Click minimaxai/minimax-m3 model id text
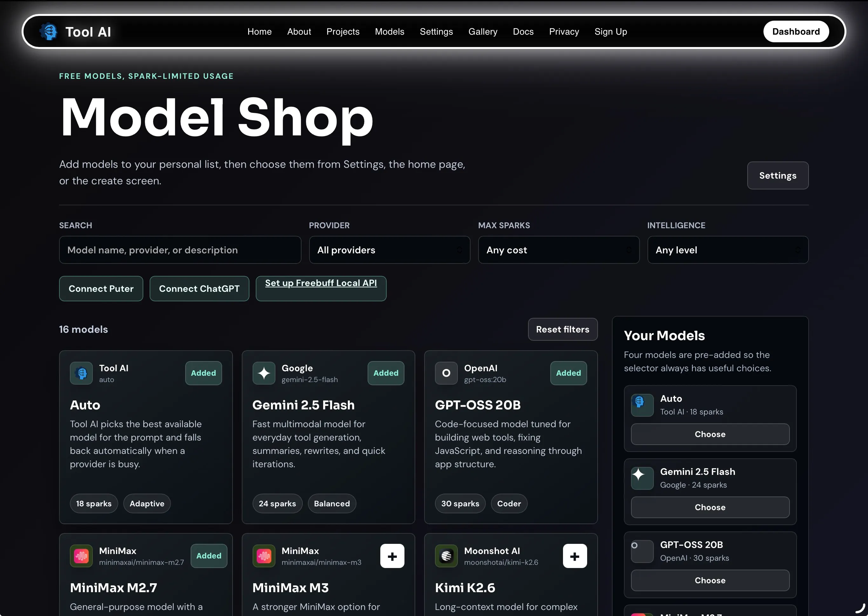 coord(322,563)
